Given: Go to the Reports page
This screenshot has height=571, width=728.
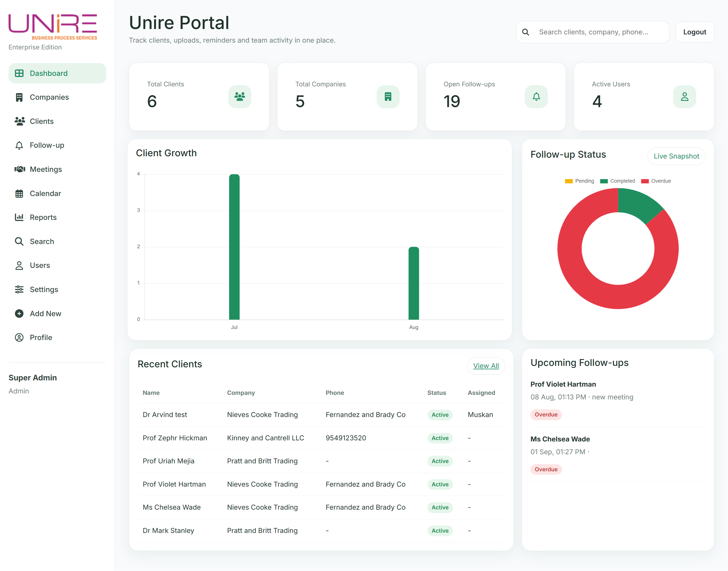Looking at the screenshot, I should pos(57,217).
